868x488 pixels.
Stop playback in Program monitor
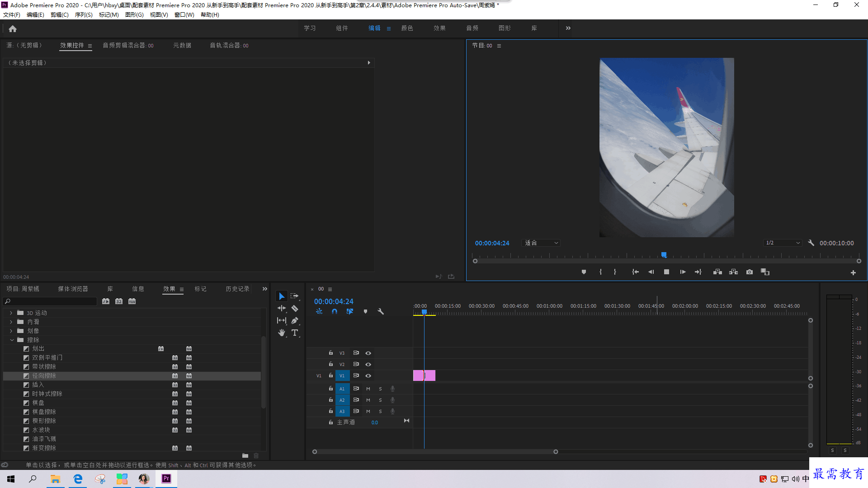[666, 272]
